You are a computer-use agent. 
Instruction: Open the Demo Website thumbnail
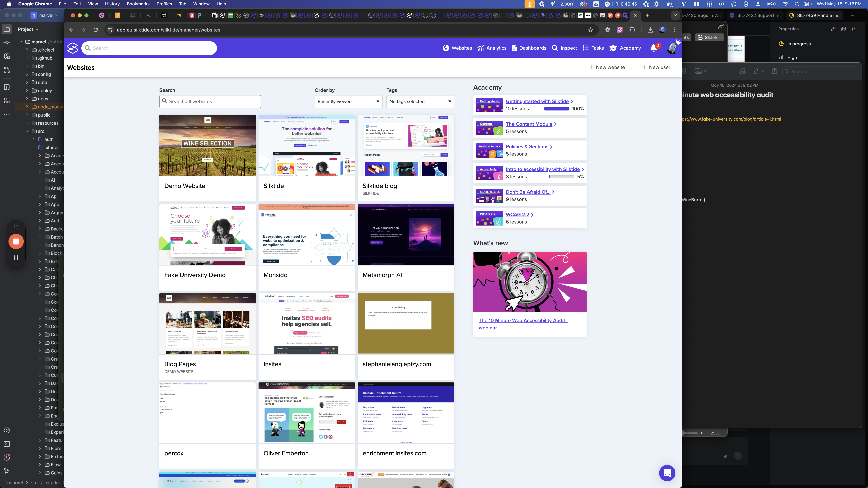208,146
